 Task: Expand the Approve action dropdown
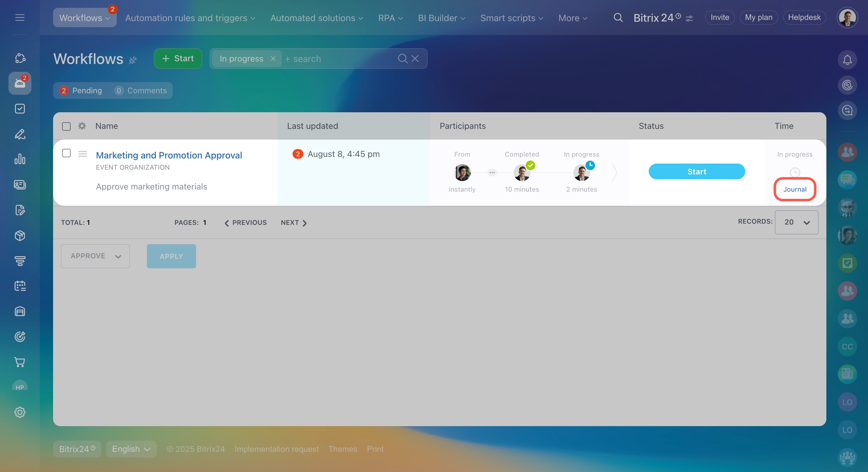[95, 256]
